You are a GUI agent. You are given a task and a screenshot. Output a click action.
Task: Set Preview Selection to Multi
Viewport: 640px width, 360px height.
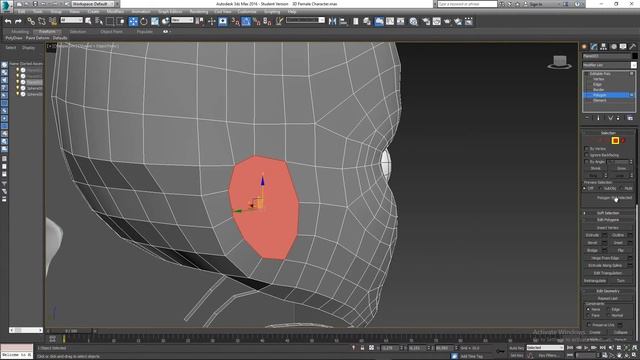click(621, 188)
